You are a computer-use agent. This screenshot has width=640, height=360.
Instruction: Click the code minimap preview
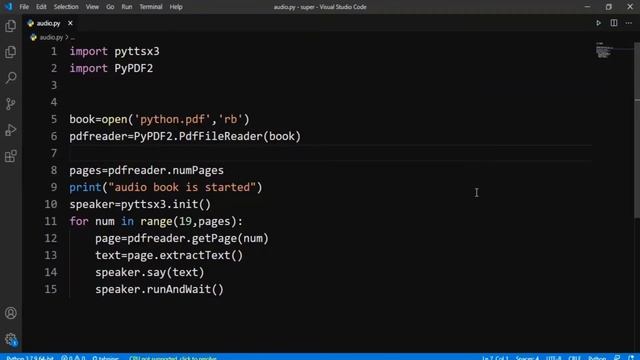604,50
